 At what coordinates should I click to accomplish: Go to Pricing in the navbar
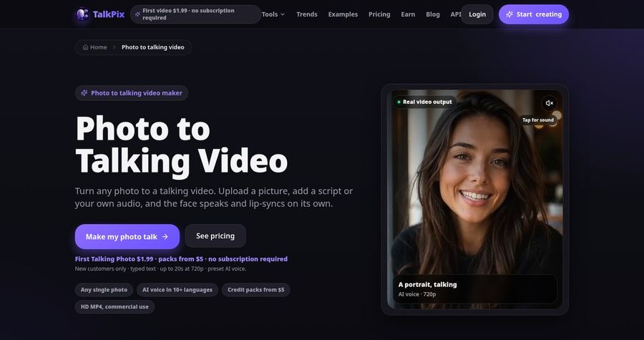[x=379, y=14]
